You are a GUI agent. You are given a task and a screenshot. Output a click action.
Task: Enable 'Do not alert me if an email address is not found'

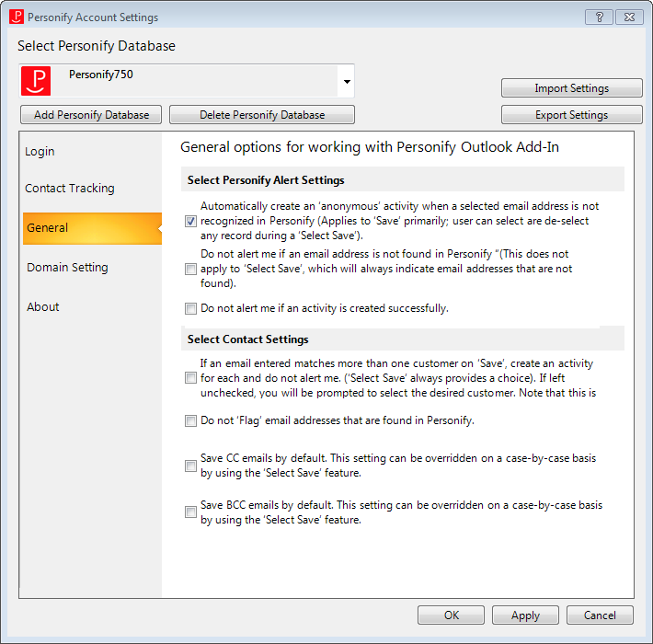[190, 269]
